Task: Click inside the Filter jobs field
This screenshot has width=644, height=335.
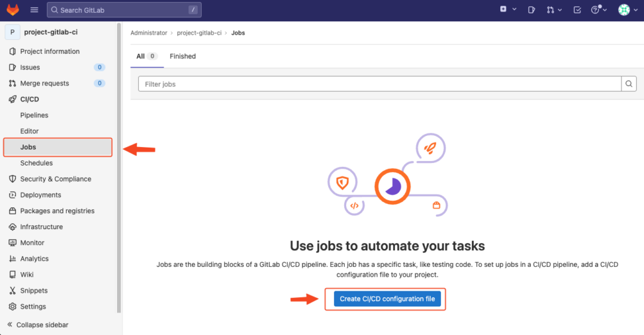Action: 379,83
